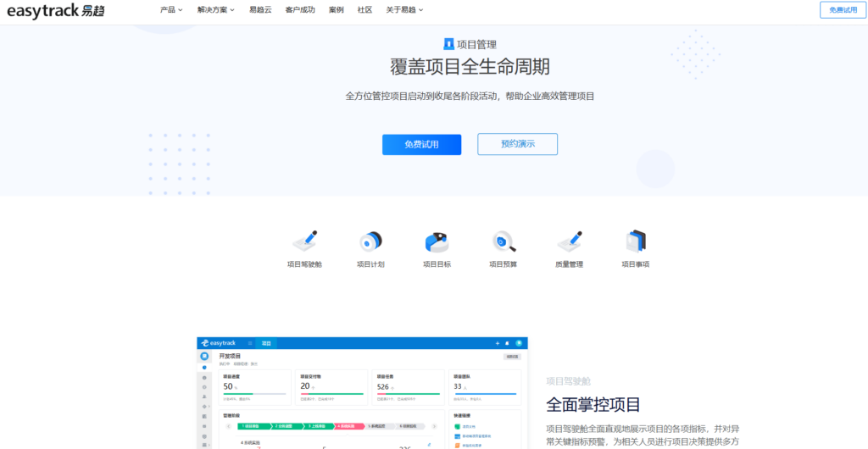Go to 易趋云 in navigation bar
Image resolution: width=868 pixels, height=449 pixels.
[x=260, y=10]
